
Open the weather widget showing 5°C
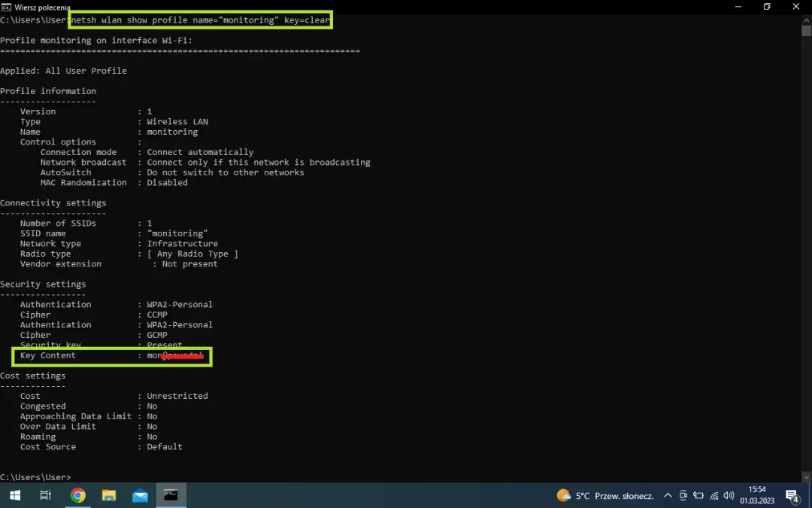tap(605, 496)
